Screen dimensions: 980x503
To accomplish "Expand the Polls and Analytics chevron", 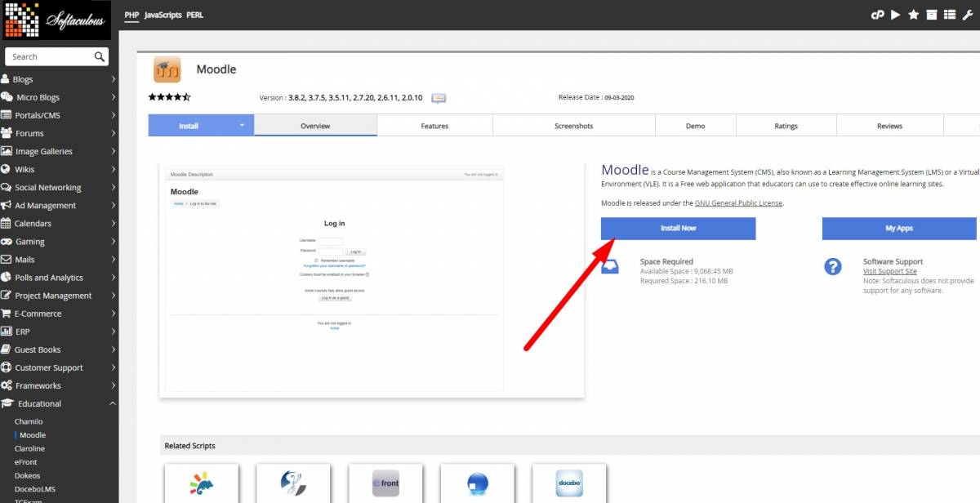I will [113, 278].
